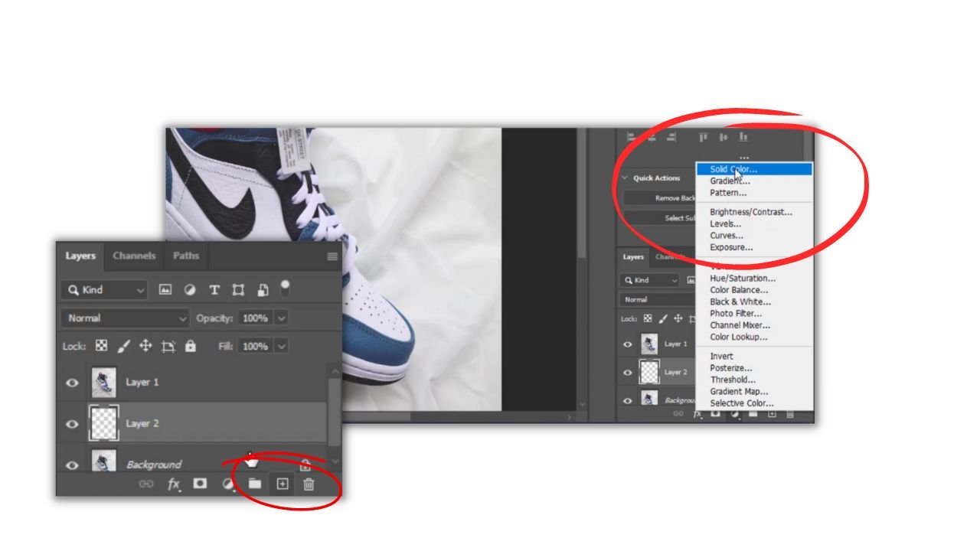This screenshot has width=980, height=551.
Task: Hide Layer 2 in the enlarged Layers panel
Action: coord(73,423)
